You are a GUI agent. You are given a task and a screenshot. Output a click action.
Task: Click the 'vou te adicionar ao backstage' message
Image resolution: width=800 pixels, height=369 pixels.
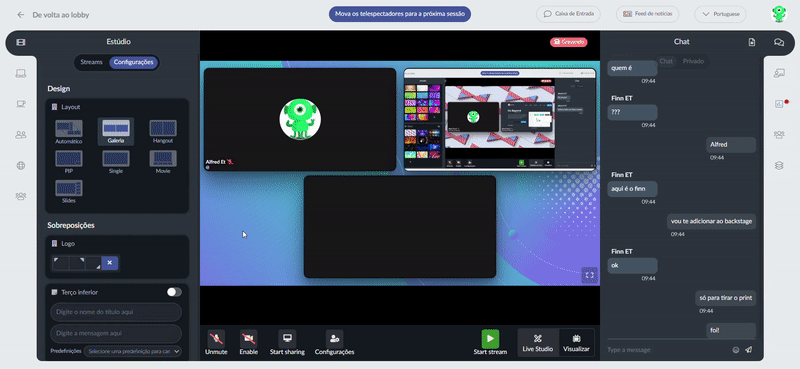[x=711, y=222]
